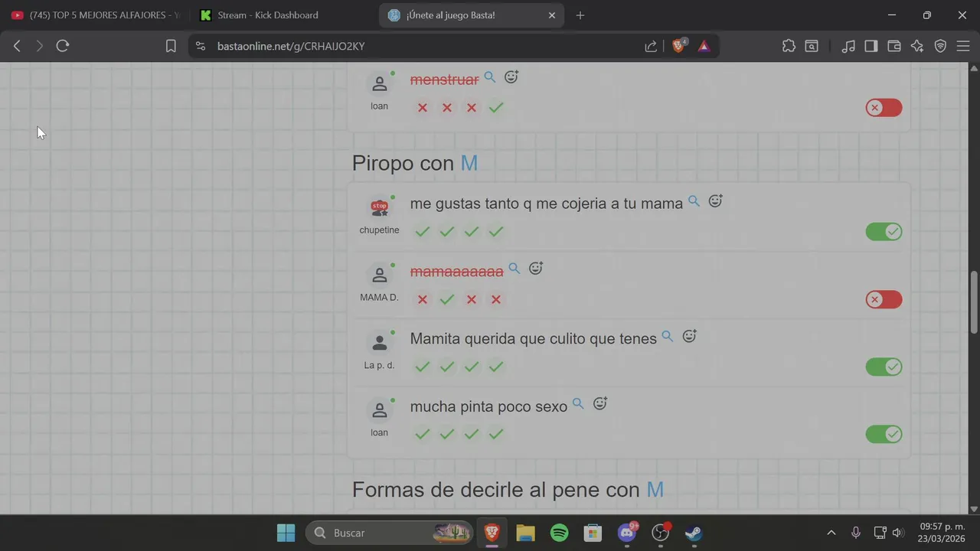The image size is (980, 551).
Task: Switch to the Stream - Kick Dashboard tab
Action: pyautogui.click(x=285, y=15)
